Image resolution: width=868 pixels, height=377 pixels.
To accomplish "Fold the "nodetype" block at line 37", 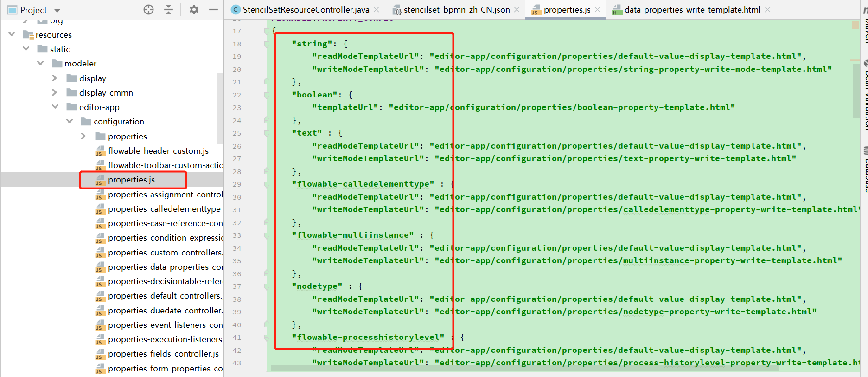I will click(x=267, y=286).
